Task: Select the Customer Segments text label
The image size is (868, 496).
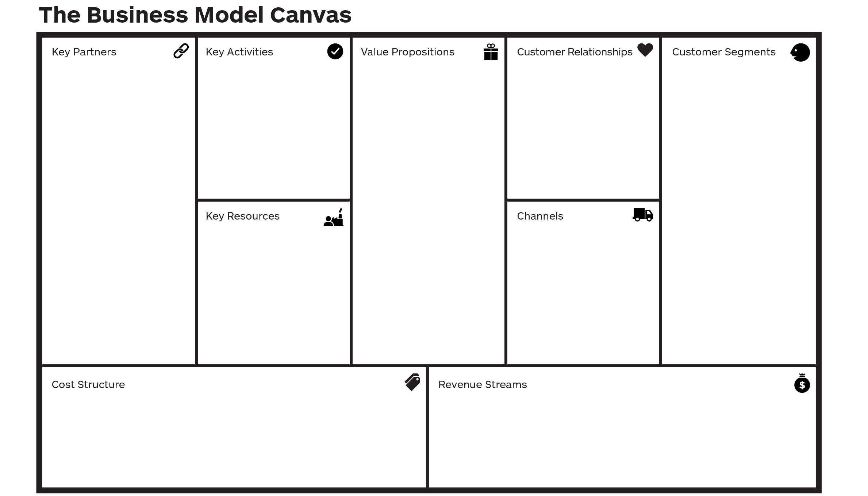Action: 722,52
